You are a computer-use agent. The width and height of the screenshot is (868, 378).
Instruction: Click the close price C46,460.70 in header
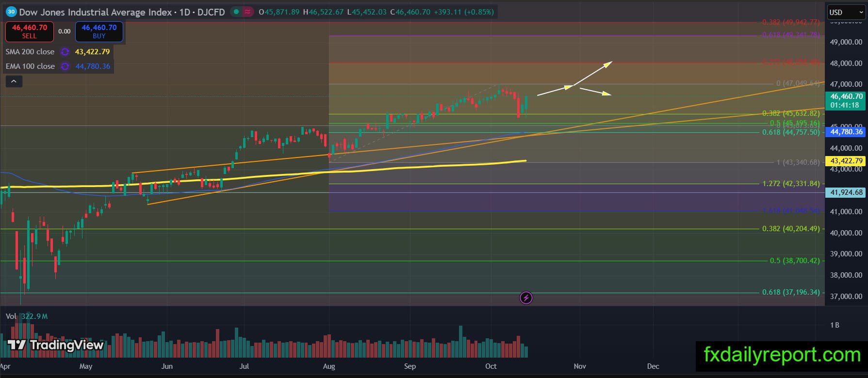pos(410,12)
